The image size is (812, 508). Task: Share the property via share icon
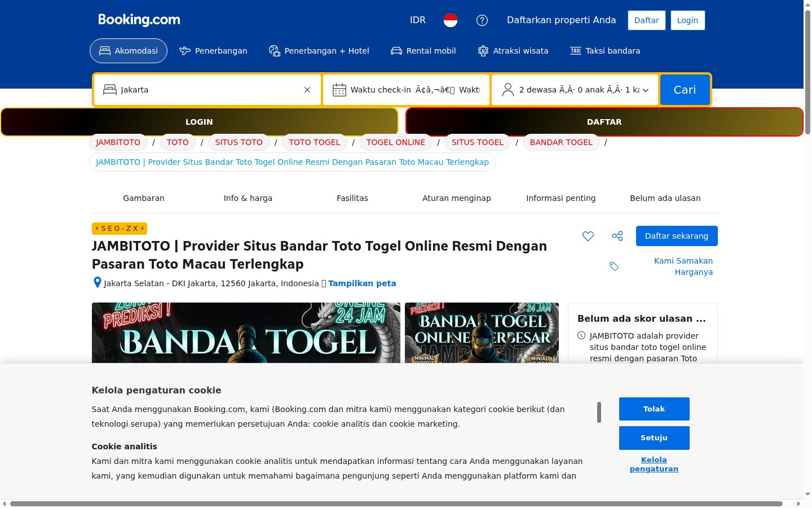[x=617, y=236]
